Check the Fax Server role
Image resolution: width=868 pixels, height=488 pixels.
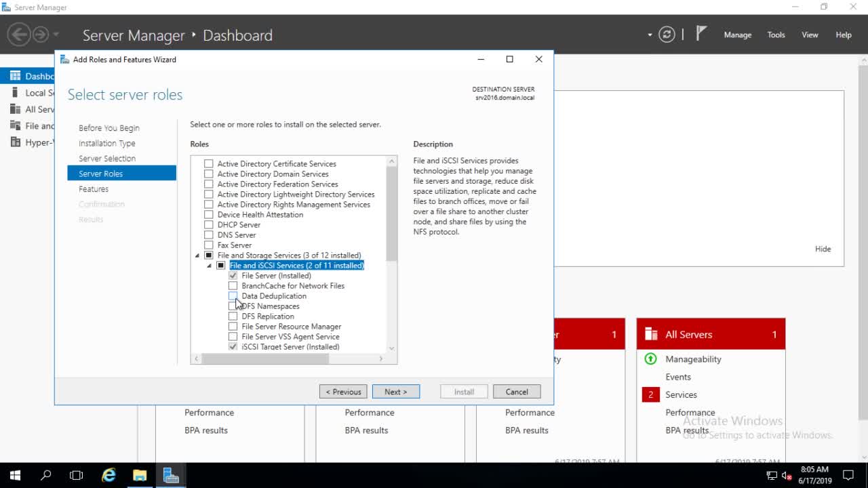209,245
